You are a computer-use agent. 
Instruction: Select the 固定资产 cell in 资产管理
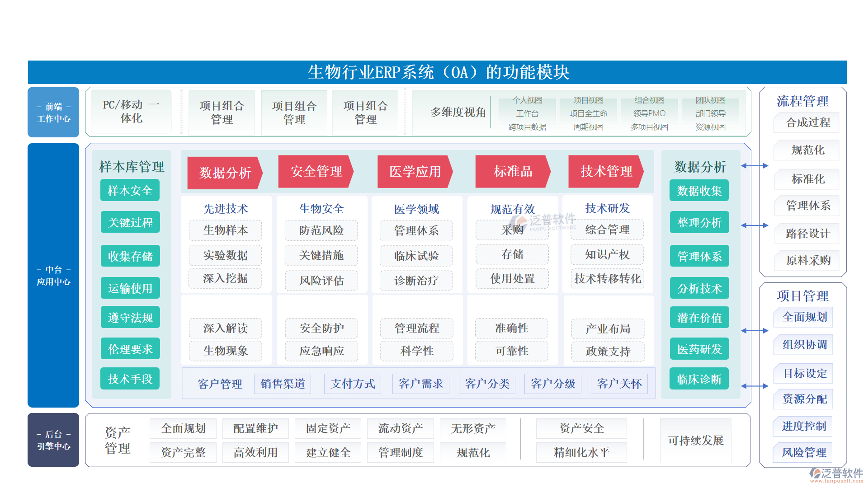coord(328,428)
